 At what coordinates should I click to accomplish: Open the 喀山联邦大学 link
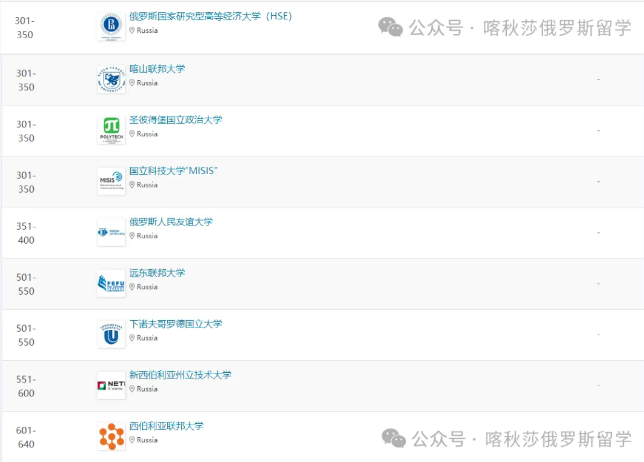pyautogui.click(x=157, y=69)
